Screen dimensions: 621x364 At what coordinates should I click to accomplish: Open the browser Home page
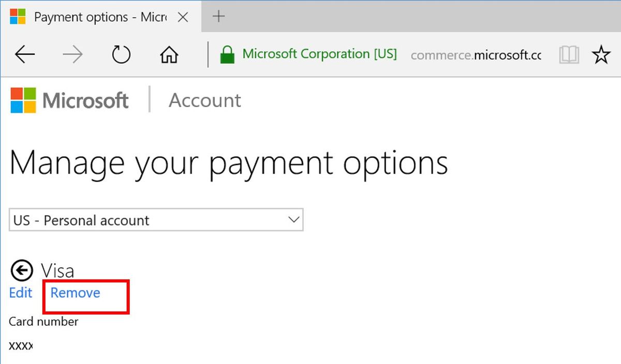coord(169,54)
